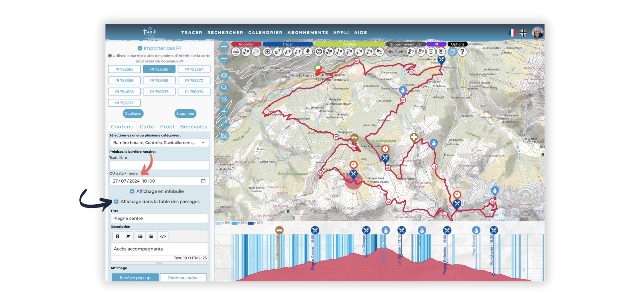Toggle Affichage dans la table des passages
Image resolution: width=644 pixels, height=308 pixels.
tap(116, 202)
